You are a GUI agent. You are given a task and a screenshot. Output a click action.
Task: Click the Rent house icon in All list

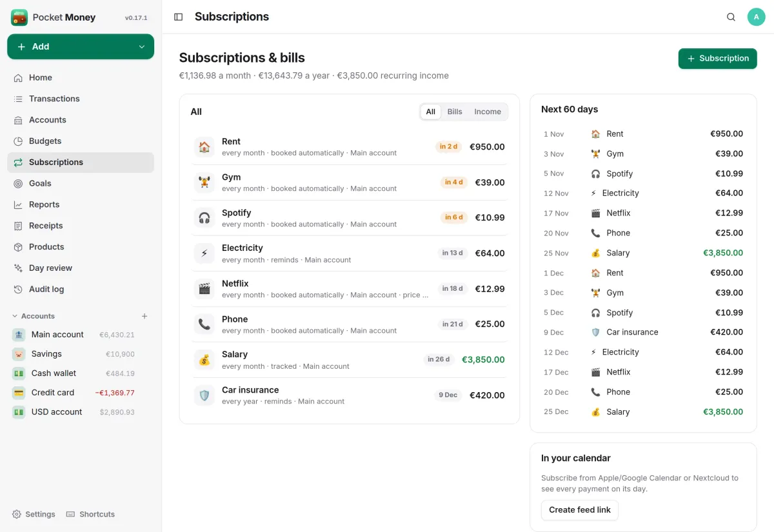coord(204,147)
